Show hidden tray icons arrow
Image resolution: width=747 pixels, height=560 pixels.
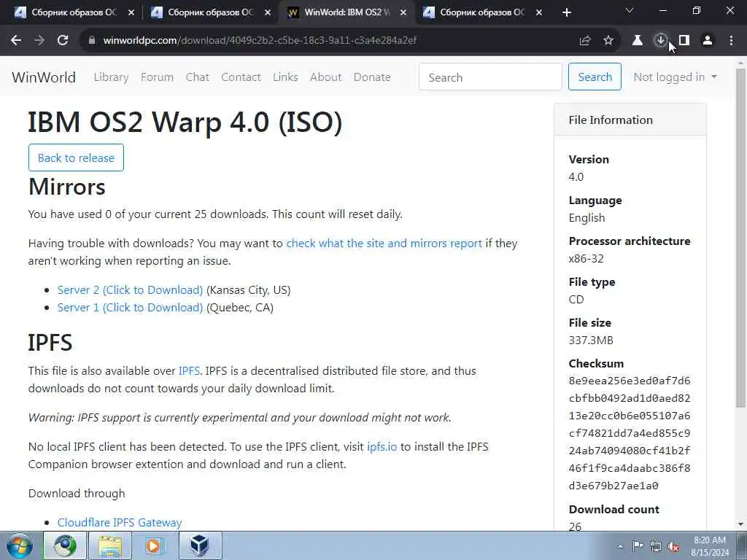620,547
